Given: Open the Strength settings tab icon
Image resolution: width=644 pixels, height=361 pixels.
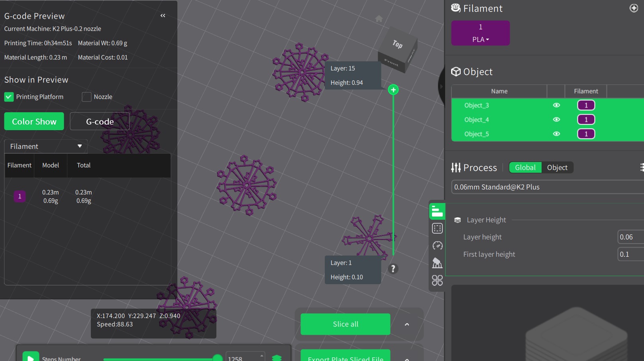Looking at the screenshot, I should click(437, 228).
